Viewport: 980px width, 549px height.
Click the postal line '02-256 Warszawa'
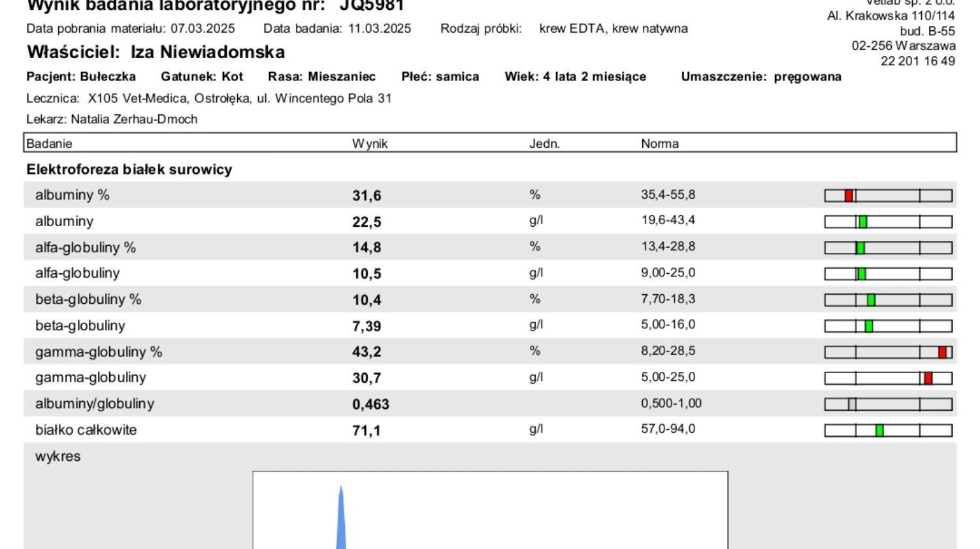(904, 46)
